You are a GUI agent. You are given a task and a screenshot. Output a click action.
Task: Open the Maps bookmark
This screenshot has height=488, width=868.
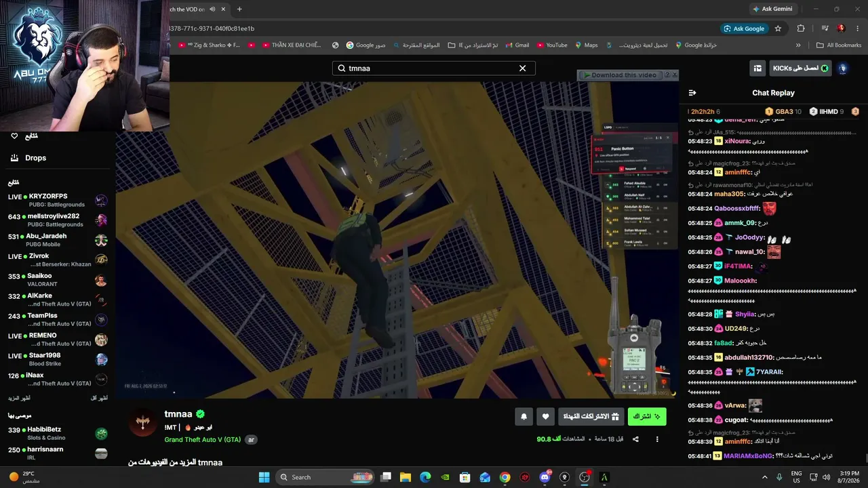[x=587, y=45]
